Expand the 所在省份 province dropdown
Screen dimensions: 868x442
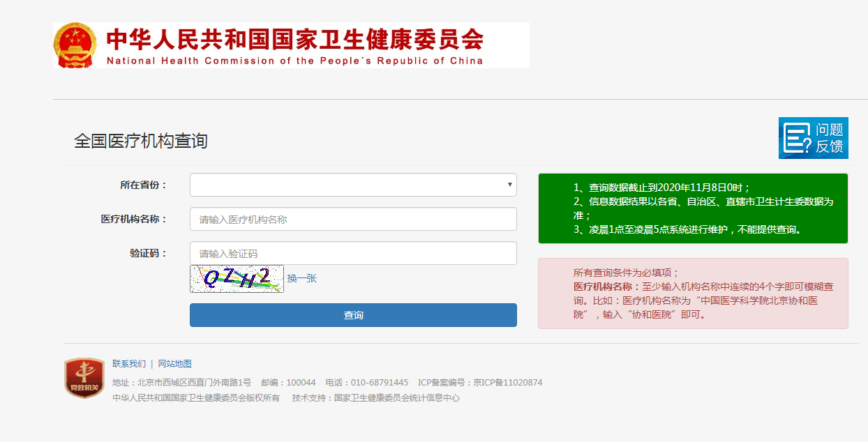[353, 185]
